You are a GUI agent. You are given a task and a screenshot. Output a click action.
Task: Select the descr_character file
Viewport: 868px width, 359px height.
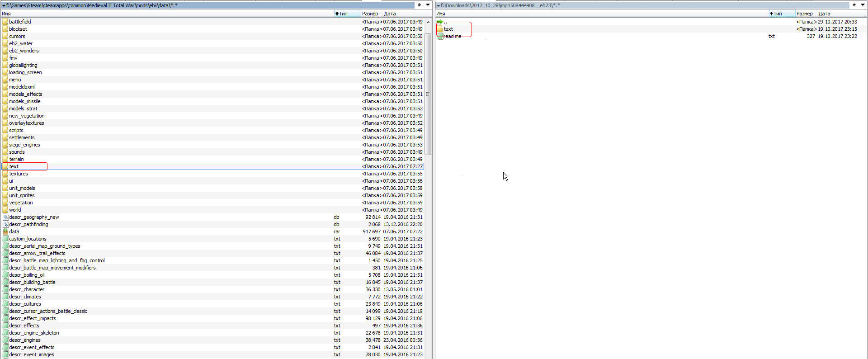point(27,289)
